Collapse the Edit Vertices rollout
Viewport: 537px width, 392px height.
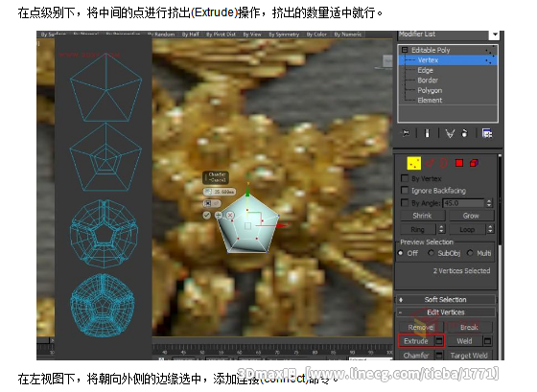click(x=445, y=312)
